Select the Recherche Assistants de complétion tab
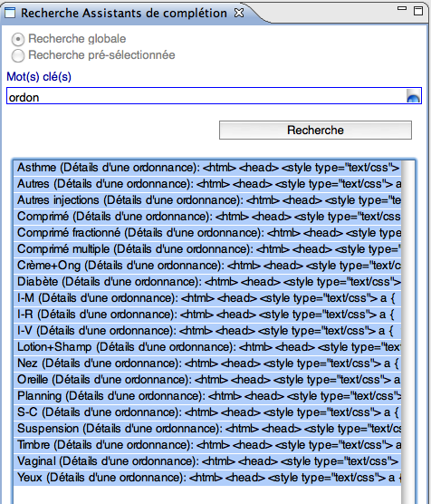This screenshot has height=504, width=431. 124,14
